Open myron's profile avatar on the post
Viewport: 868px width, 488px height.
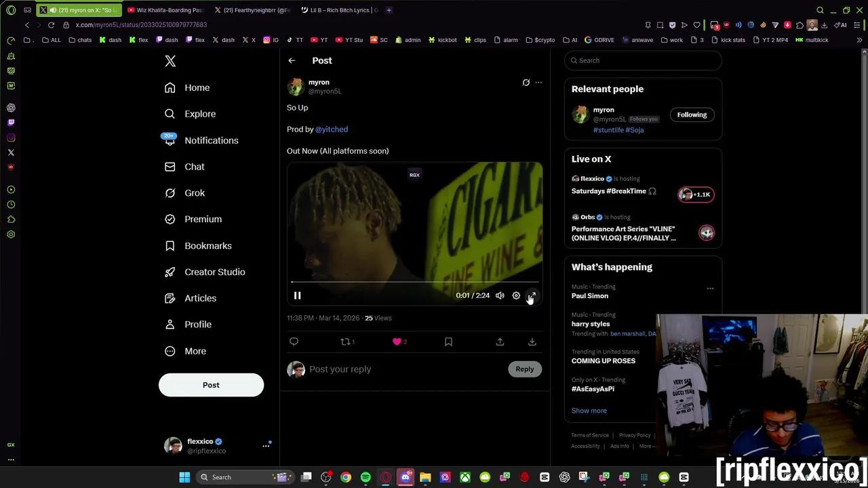295,87
